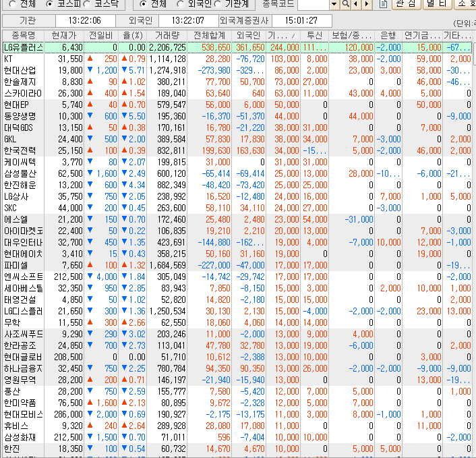Sort by the 종목명 column header
476x458 pixels.
tap(23, 35)
